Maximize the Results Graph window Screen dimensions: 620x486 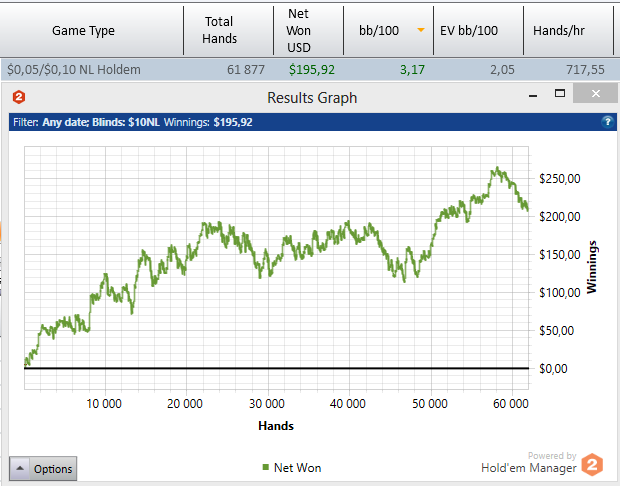[560, 93]
